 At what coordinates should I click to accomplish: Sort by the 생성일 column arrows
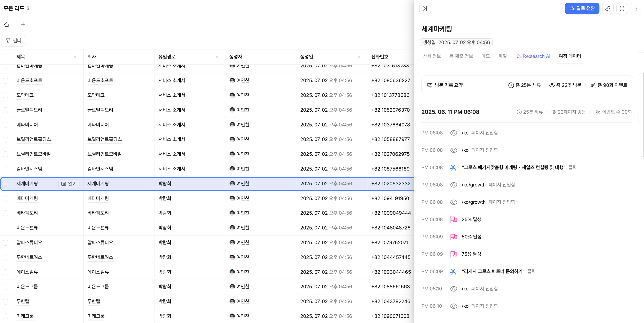tap(359, 57)
